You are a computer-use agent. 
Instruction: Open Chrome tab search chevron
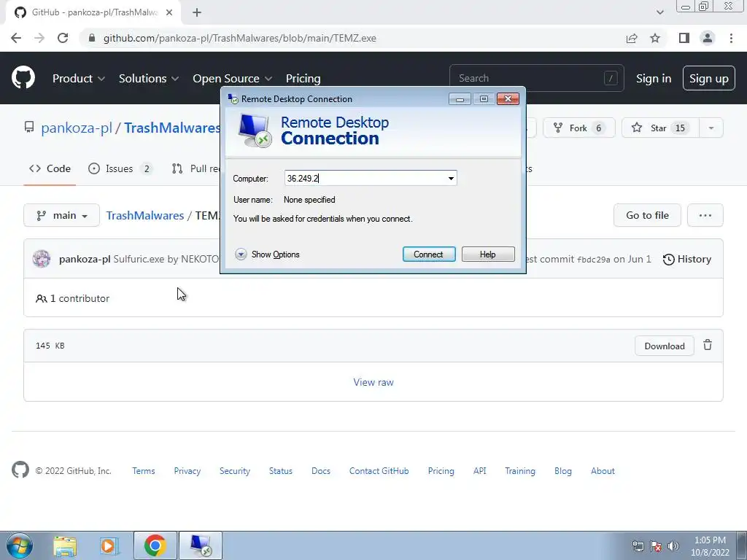click(659, 12)
